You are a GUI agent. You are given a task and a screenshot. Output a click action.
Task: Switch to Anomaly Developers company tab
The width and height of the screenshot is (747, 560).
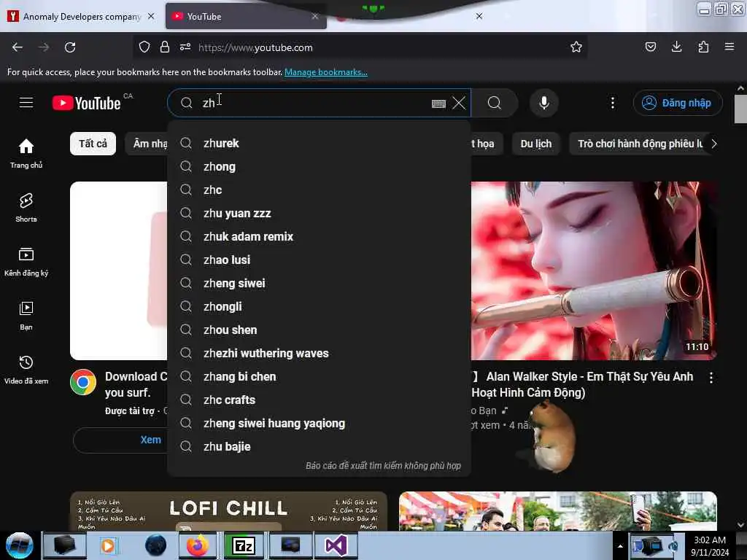click(x=81, y=17)
